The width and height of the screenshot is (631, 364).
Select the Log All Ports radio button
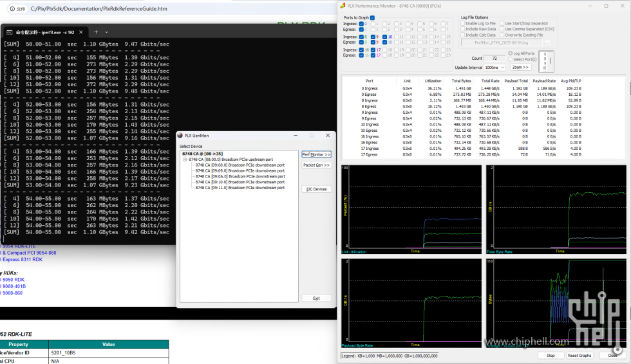click(510, 53)
